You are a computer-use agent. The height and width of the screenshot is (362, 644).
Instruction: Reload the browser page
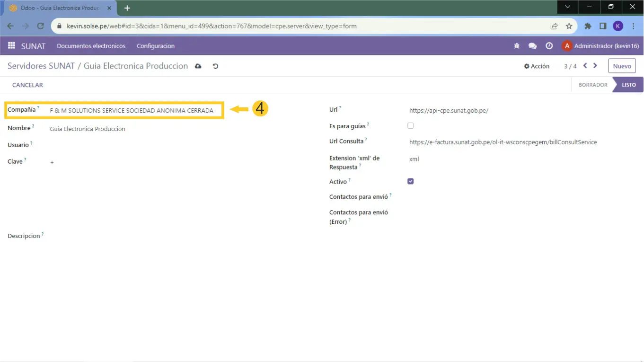41,26
